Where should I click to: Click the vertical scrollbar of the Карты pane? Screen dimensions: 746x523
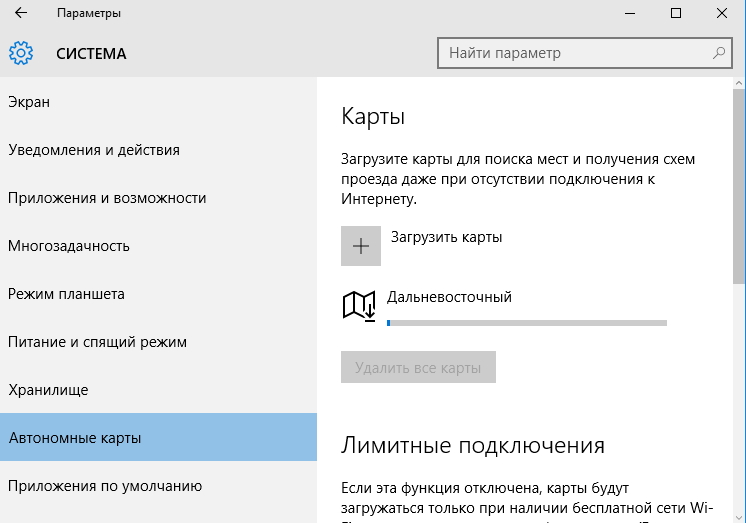click(x=739, y=300)
